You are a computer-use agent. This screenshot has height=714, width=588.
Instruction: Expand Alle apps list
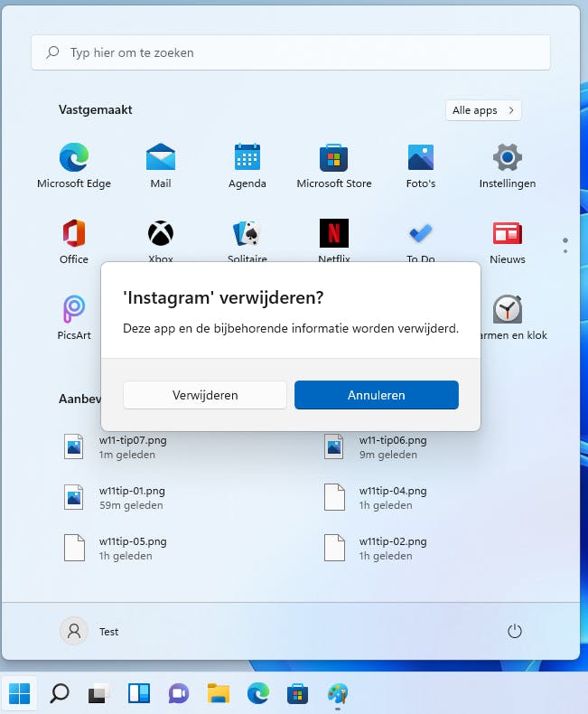[483, 110]
